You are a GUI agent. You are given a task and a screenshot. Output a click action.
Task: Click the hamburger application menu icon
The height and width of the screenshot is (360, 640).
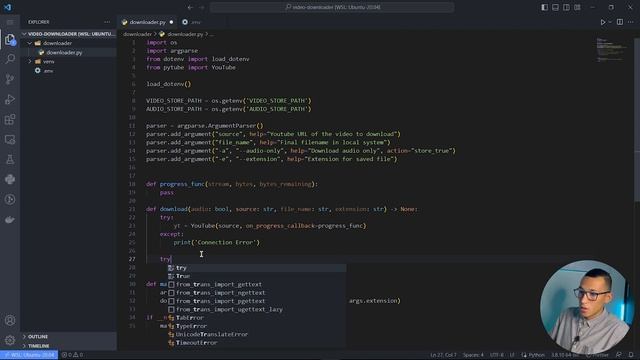pos(10,22)
